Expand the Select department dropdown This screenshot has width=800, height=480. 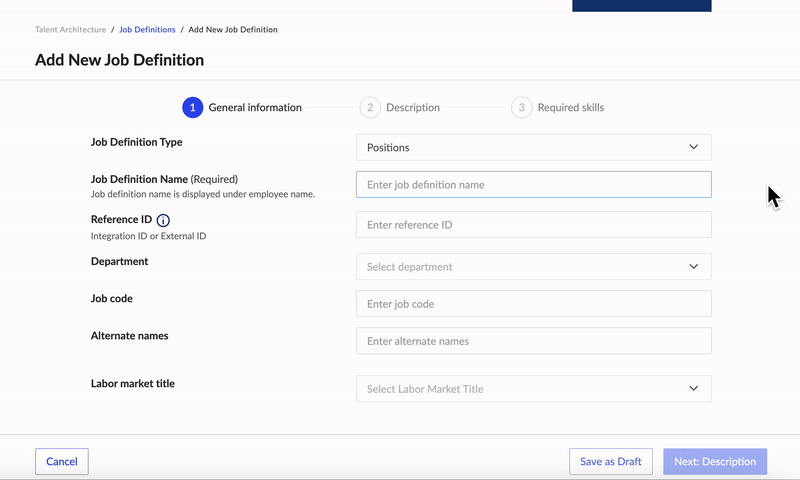coord(534,267)
